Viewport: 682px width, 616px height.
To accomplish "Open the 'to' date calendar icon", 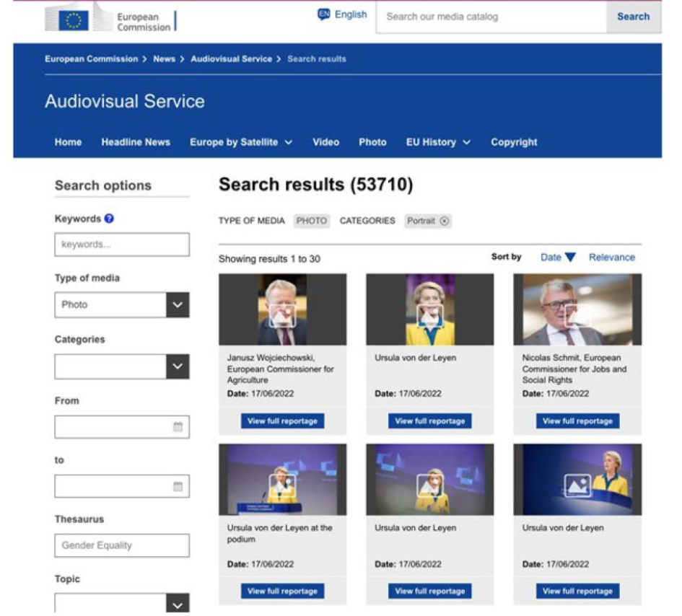I will click(178, 486).
